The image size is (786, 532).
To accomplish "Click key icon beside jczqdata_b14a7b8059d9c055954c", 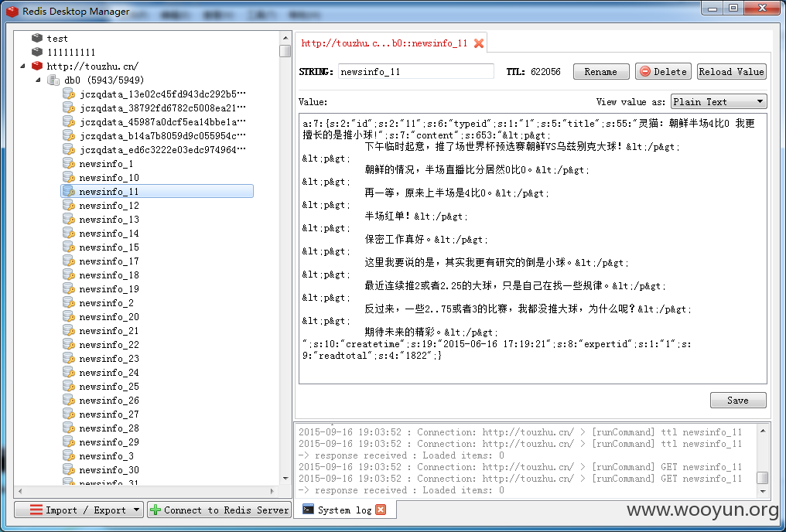I will [69, 136].
